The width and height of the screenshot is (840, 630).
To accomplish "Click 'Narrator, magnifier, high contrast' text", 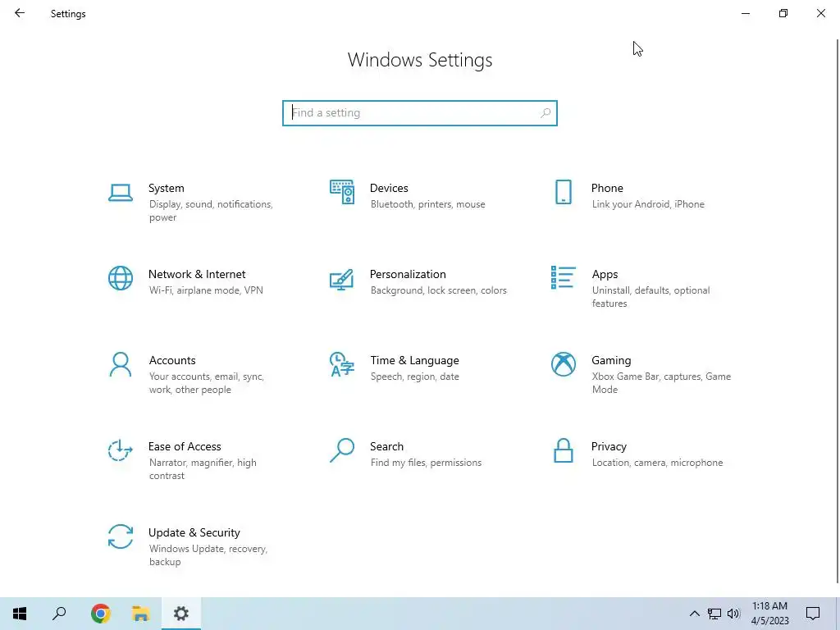I will (203, 468).
